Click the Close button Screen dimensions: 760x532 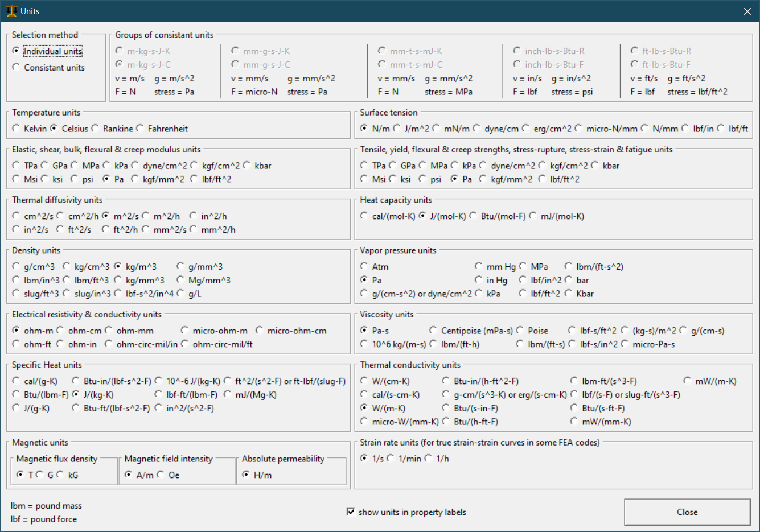click(x=687, y=512)
